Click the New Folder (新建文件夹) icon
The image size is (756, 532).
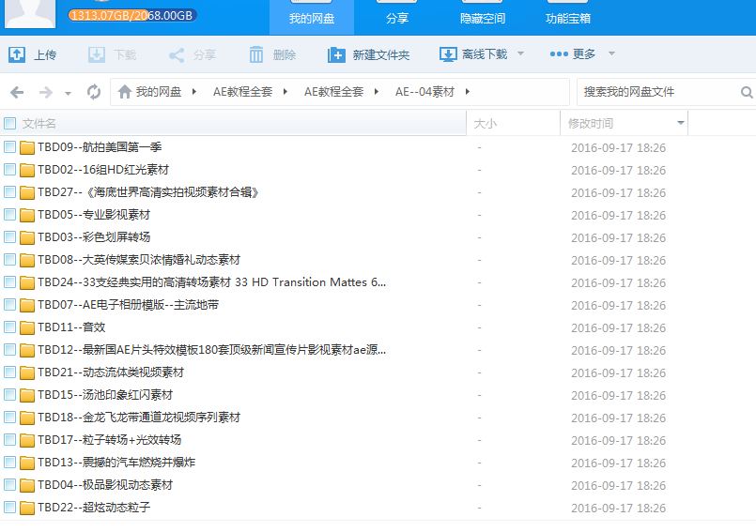(336, 54)
